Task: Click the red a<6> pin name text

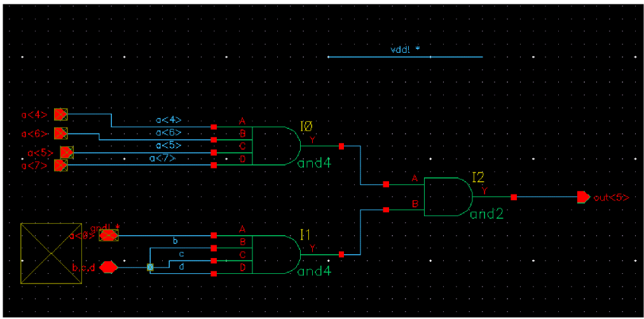Action: coord(35,134)
